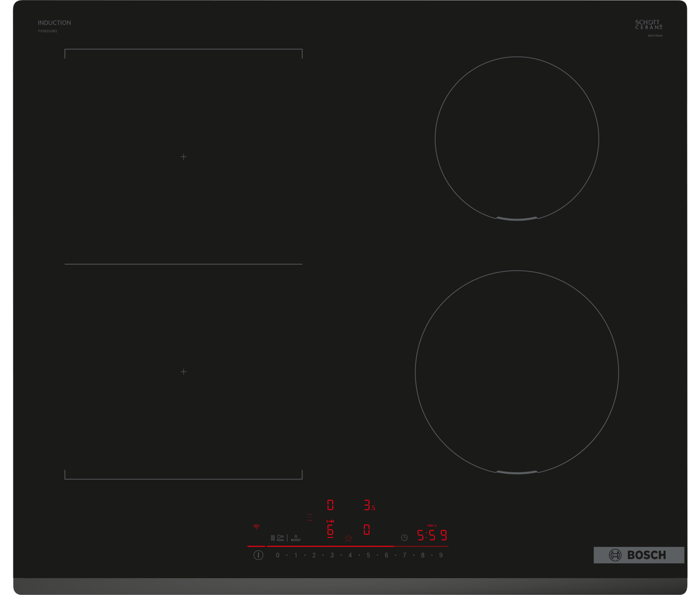Tap the red Wi-Fi Home Connect indicator
This screenshot has height=595, width=700.
(256, 527)
